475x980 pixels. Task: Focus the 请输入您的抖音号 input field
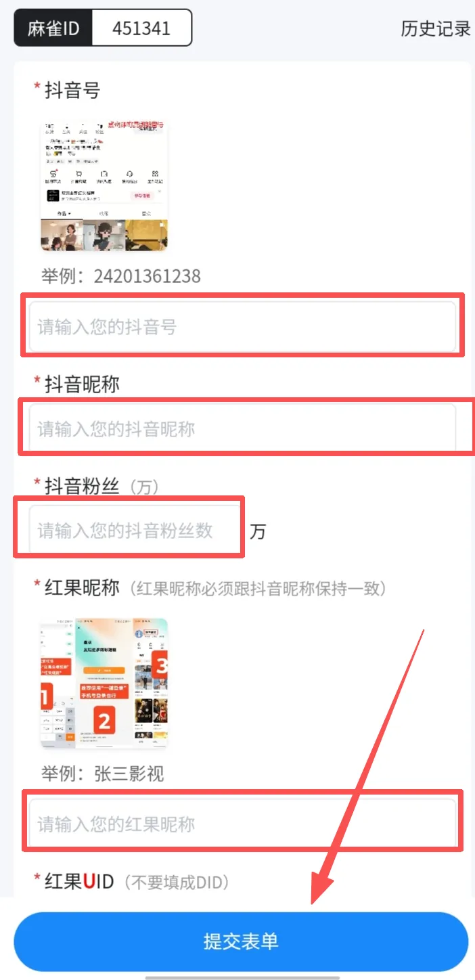pyautogui.click(x=242, y=327)
